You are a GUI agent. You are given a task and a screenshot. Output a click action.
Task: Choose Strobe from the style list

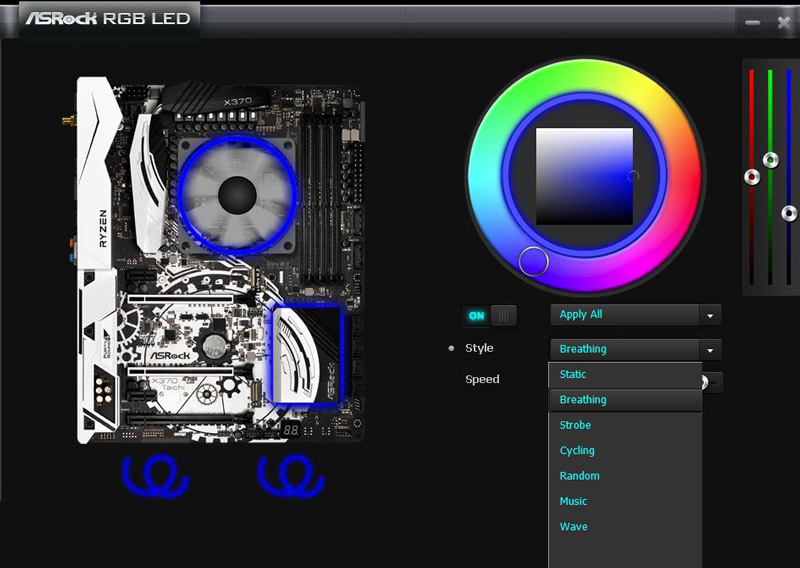tap(625, 425)
